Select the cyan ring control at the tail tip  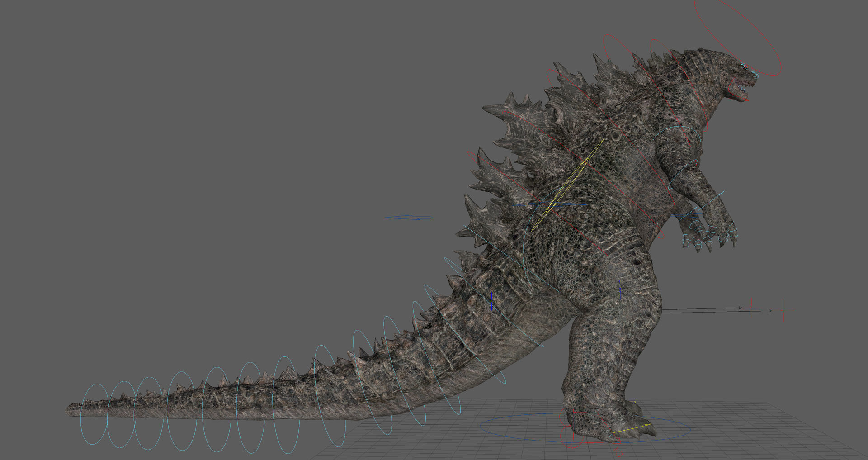click(94, 413)
